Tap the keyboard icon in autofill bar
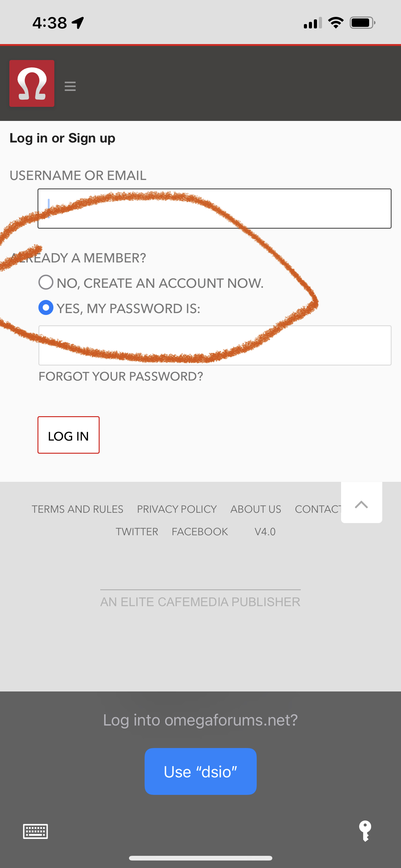 pos(35,831)
